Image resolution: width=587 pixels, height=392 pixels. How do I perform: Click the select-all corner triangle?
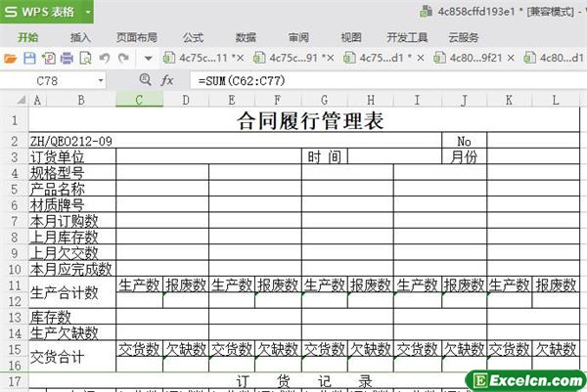21,100
